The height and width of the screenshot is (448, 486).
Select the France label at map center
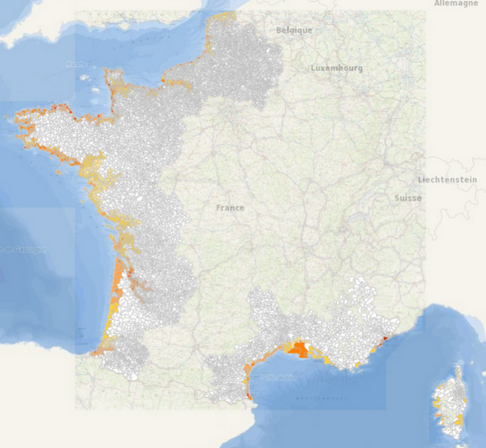[230, 207]
